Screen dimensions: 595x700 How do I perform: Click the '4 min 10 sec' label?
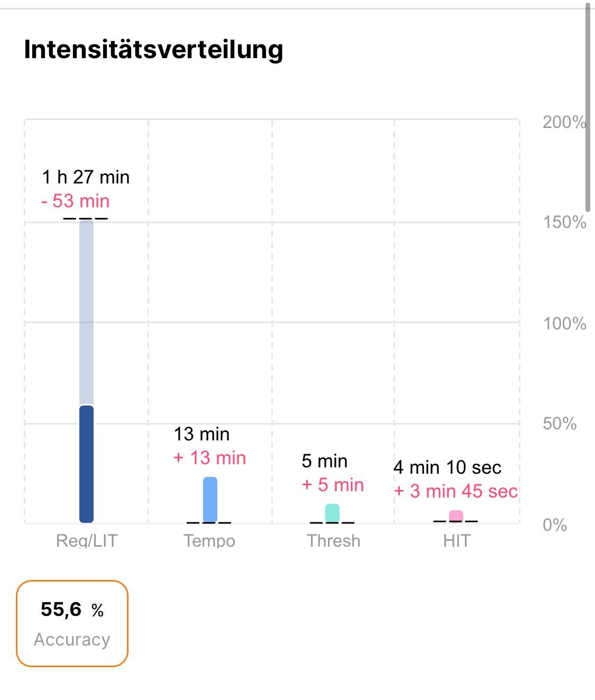447,467
